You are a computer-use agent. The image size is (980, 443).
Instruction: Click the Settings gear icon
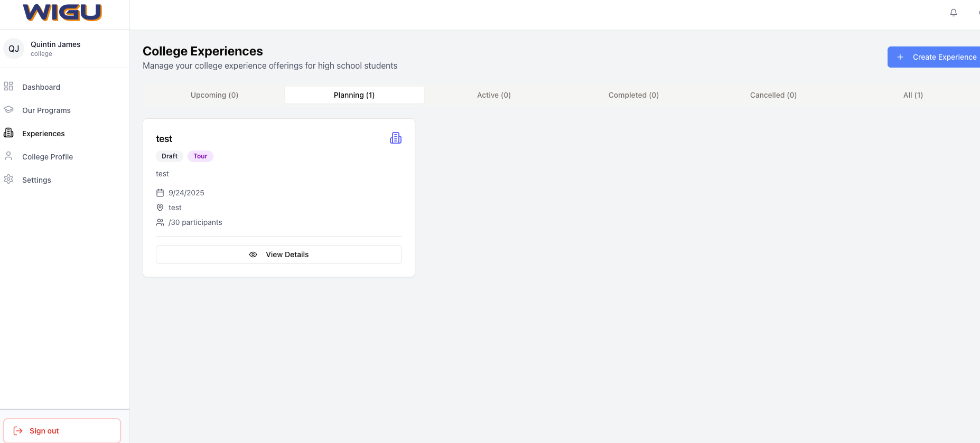(x=8, y=180)
